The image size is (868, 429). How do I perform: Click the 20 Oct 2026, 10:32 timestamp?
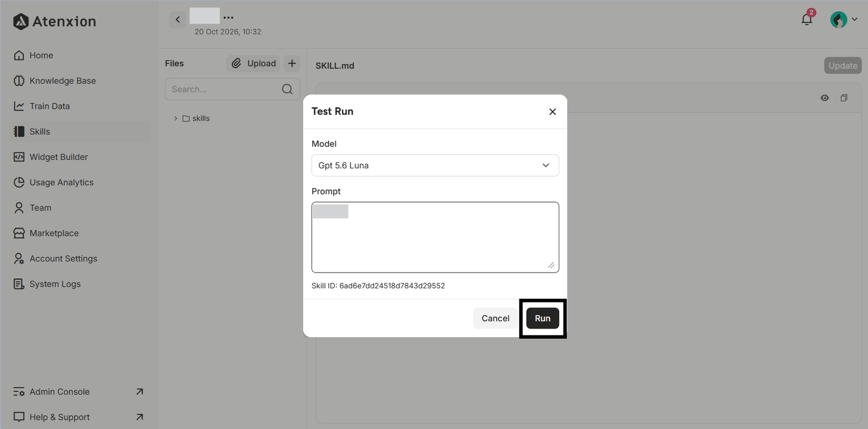click(x=228, y=32)
